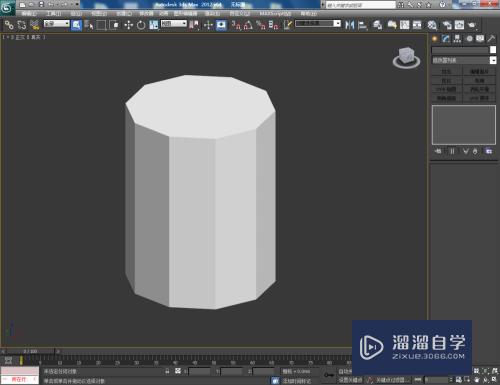This screenshot has width=500, height=385.
Task: Open the Render Setup dialog
Action: click(447, 25)
